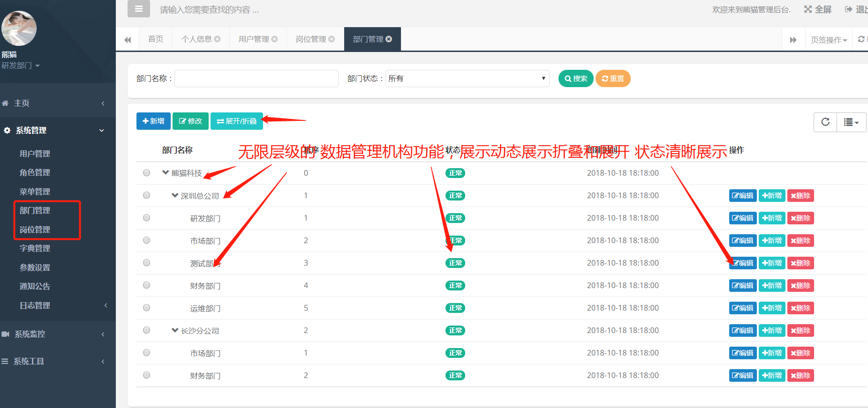The width and height of the screenshot is (868, 408).
Task: Open 主页 in the sidebar
Action: click(58, 103)
